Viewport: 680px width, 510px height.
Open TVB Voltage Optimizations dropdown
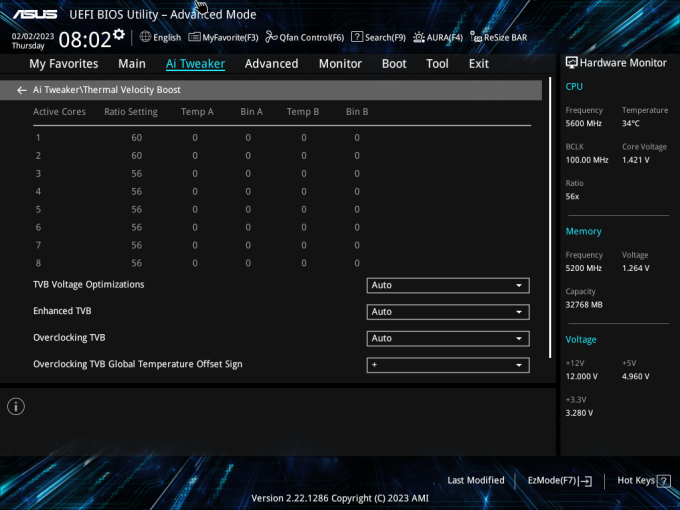448,285
